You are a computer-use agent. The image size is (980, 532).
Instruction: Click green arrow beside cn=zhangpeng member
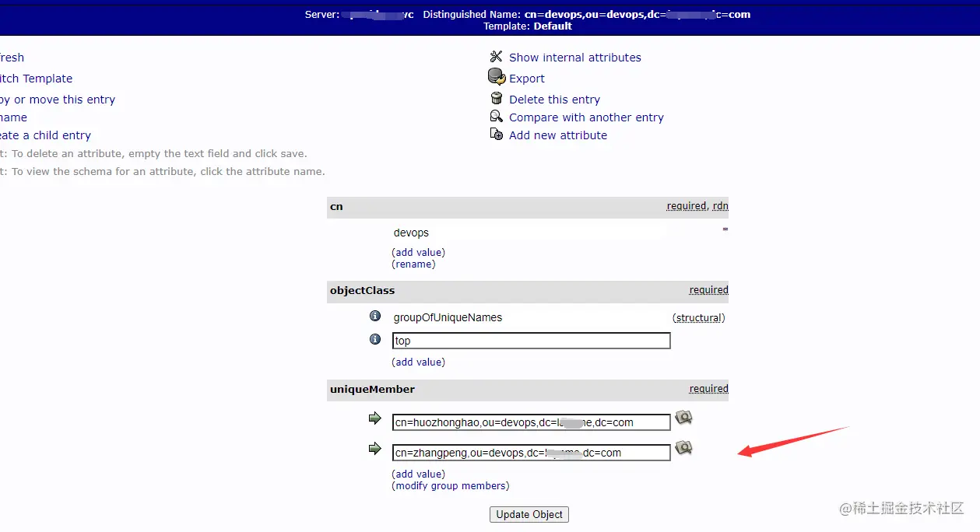(375, 449)
